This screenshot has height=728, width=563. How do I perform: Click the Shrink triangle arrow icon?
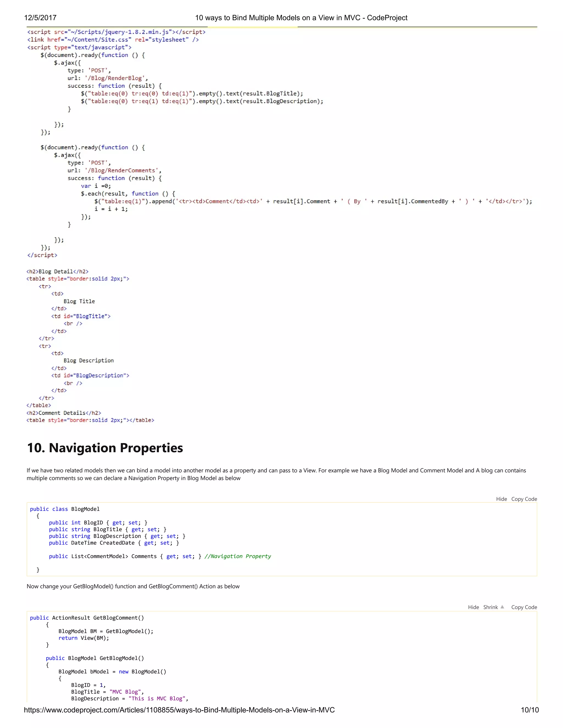502,607
